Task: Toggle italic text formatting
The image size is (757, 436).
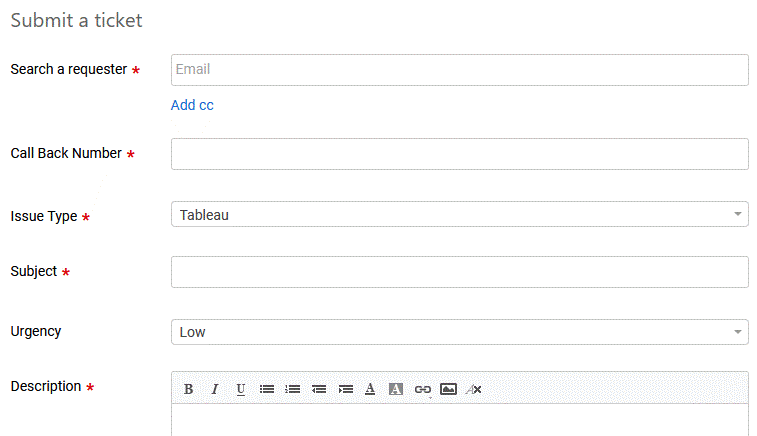Action: click(214, 389)
